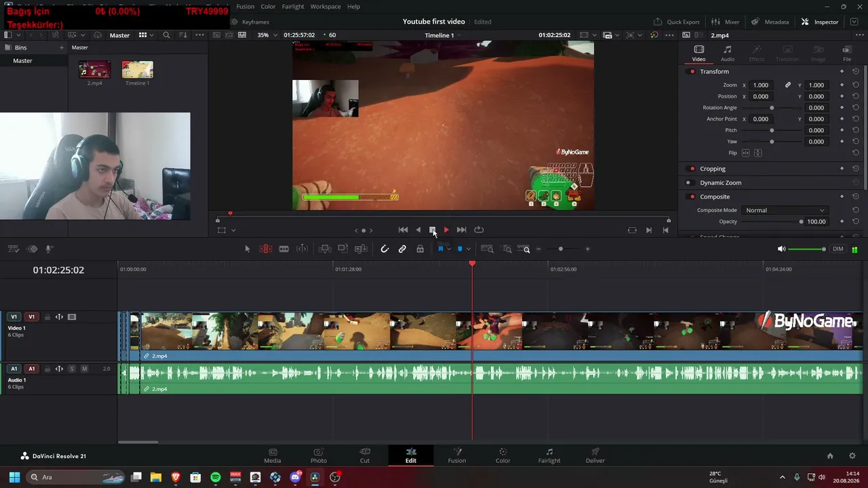Open the Timeline 1 name dropdown
This screenshot has width=868, height=488.
coord(443,35)
